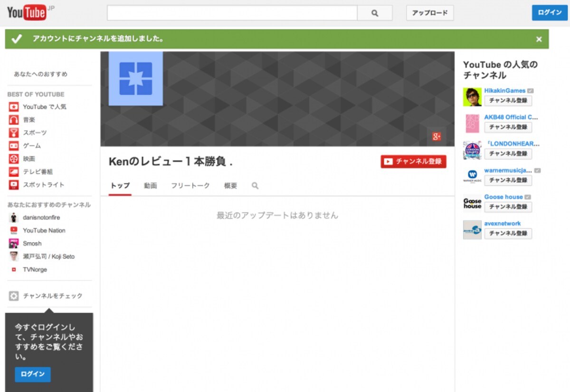The width and height of the screenshot is (570, 392).
Task: Subscribe to LONDONHEARTS with チャンネル登録
Action: [x=508, y=154]
